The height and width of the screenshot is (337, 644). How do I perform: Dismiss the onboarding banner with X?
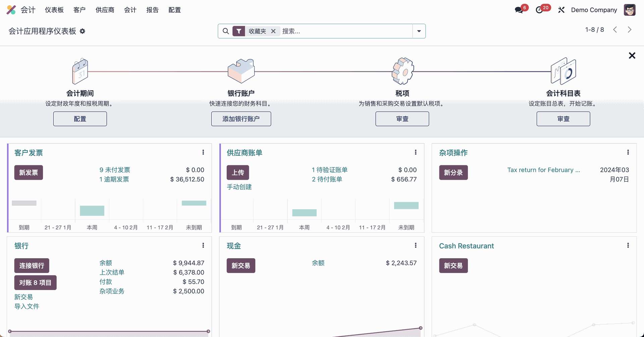point(632,56)
